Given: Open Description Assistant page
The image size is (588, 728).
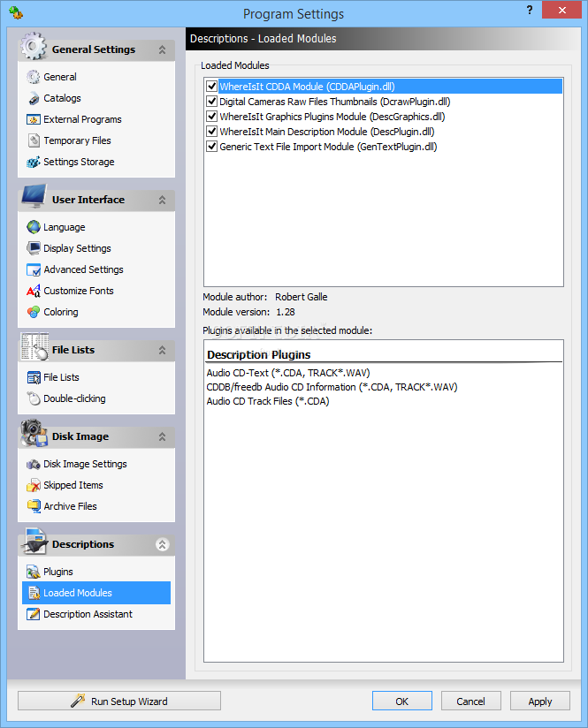Looking at the screenshot, I should coord(88,614).
